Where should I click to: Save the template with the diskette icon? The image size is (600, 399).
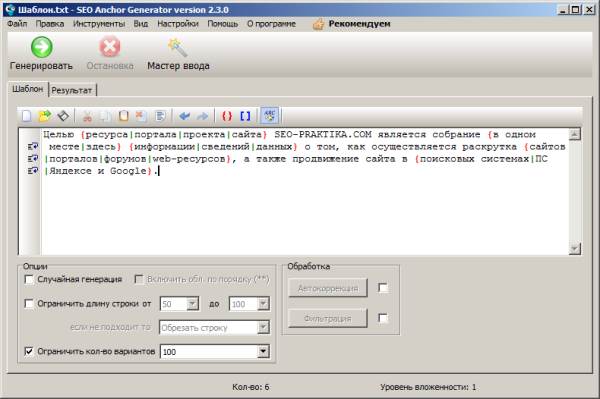(x=63, y=116)
